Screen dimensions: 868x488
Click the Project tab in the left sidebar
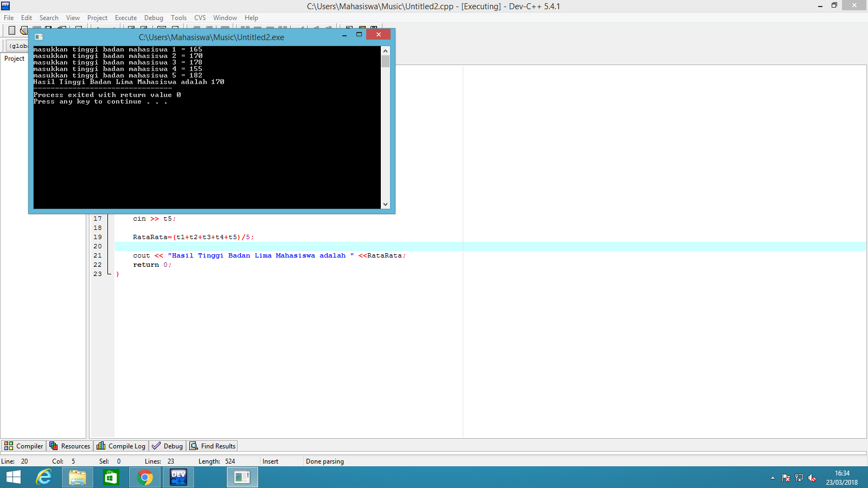[x=14, y=58]
